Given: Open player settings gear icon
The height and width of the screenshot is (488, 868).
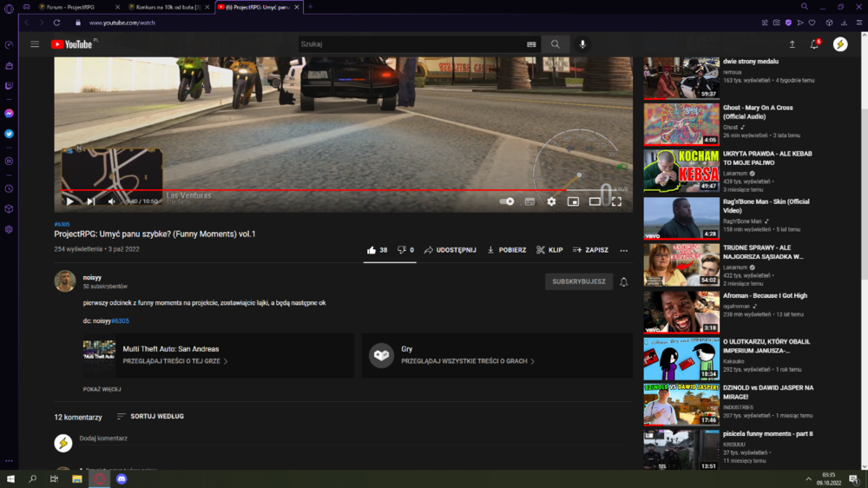Looking at the screenshot, I should click(551, 201).
